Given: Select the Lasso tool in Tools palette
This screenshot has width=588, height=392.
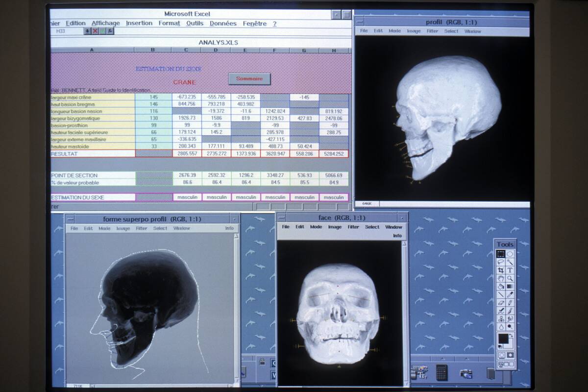Looking at the screenshot, I should 501,262.
